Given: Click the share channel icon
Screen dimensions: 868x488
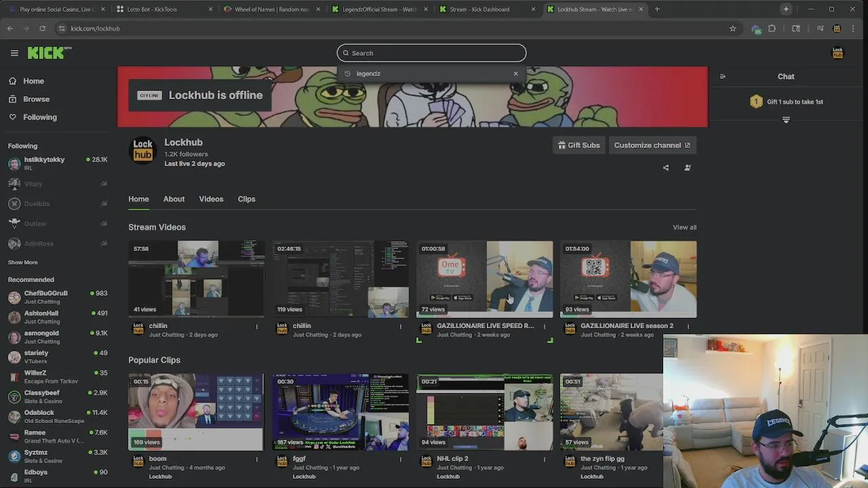Looking at the screenshot, I should (x=666, y=168).
